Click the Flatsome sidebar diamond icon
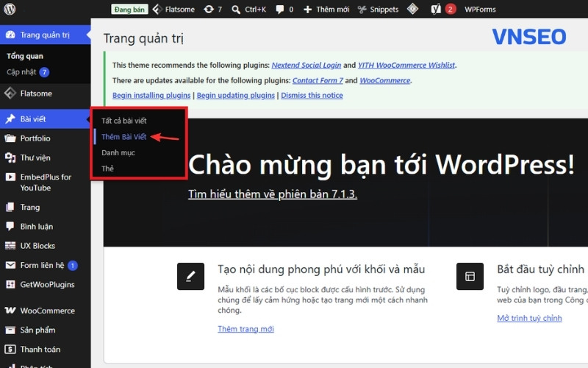This screenshot has width=588, height=368. (10, 93)
